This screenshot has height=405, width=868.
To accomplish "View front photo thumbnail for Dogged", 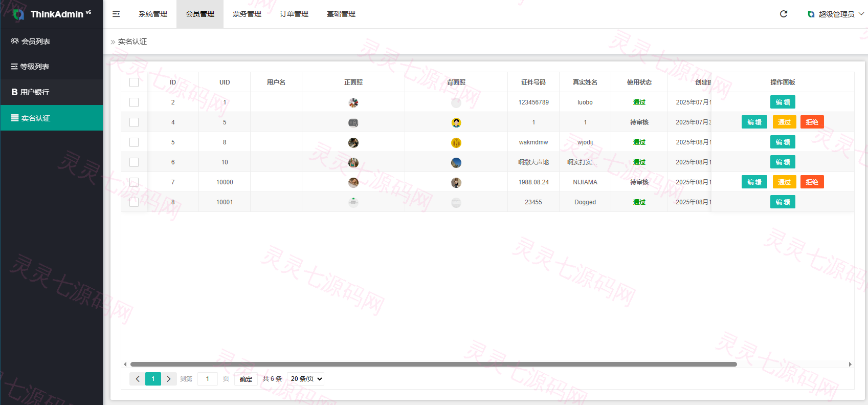I will click(353, 202).
